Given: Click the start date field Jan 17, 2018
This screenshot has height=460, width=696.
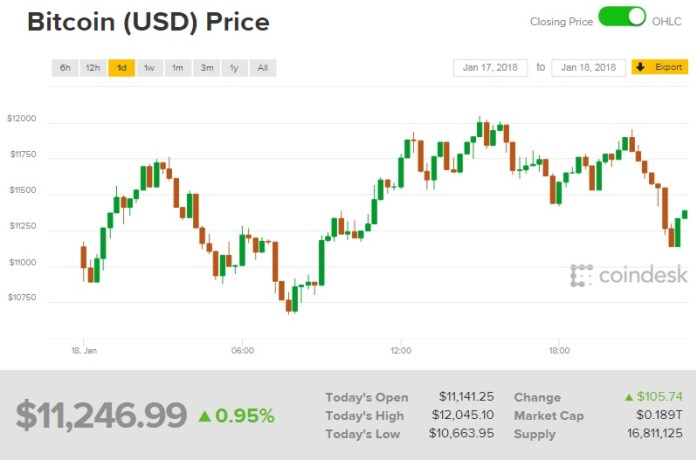Looking at the screenshot, I should click(490, 68).
